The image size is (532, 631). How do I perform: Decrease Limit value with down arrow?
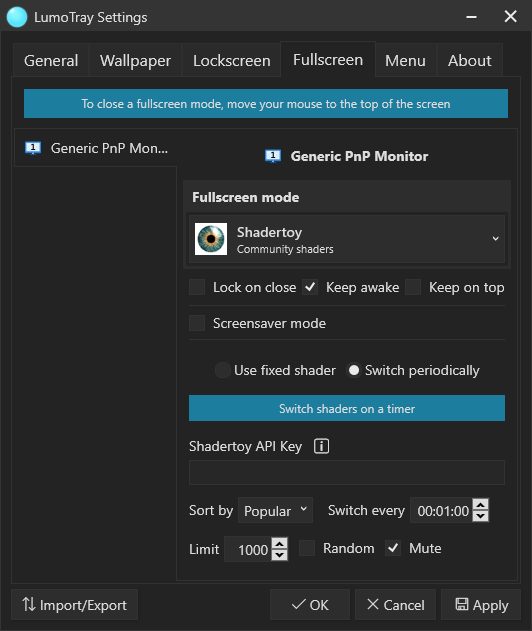[x=280, y=555]
